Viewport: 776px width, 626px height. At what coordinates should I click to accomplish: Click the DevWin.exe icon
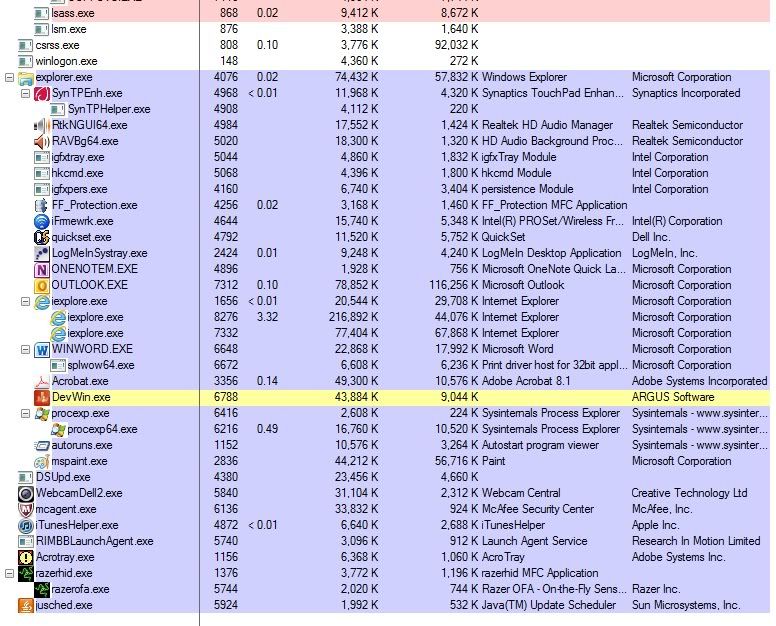42,397
